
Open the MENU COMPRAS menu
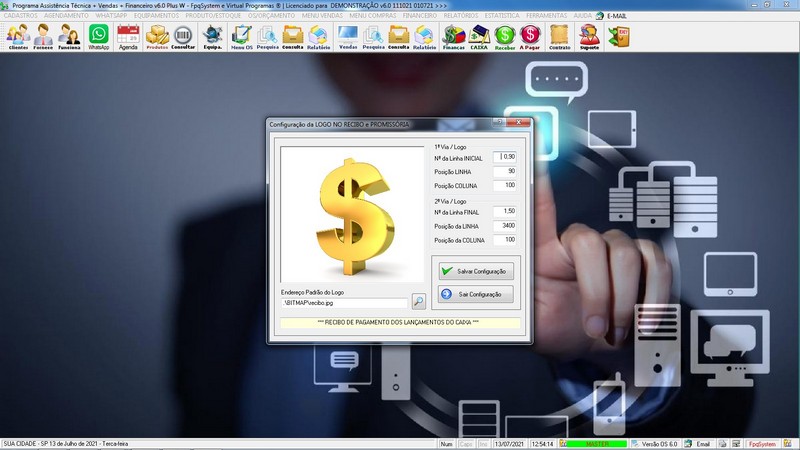(x=373, y=16)
